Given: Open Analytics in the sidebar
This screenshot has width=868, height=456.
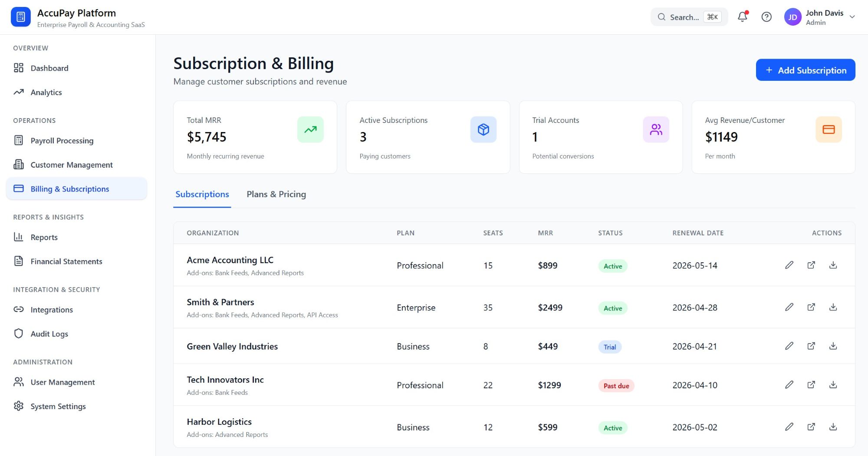Looking at the screenshot, I should click(x=76, y=92).
